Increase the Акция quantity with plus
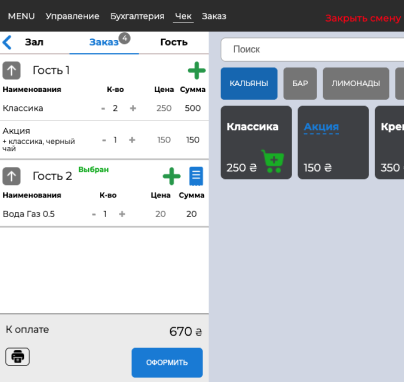Image resolution: width=404 pixels, height=382 pixels. coord(132,140)
